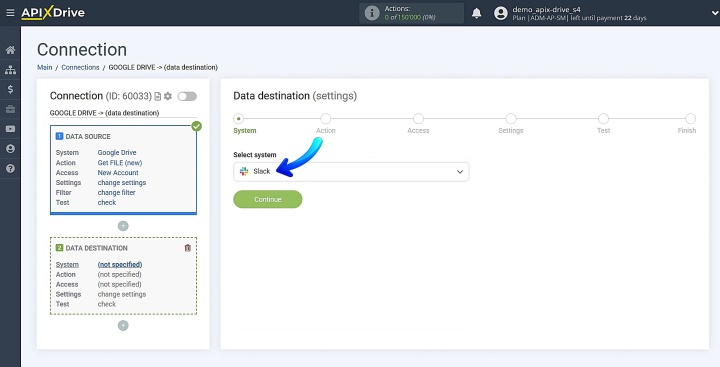Toggle the connection on/off switch

point(187,96)
